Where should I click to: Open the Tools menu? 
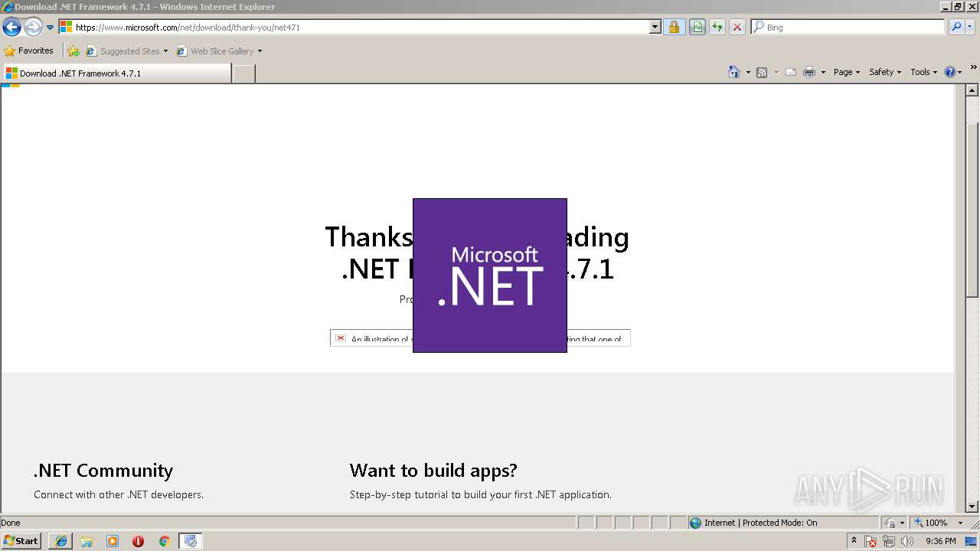point(923,72)
